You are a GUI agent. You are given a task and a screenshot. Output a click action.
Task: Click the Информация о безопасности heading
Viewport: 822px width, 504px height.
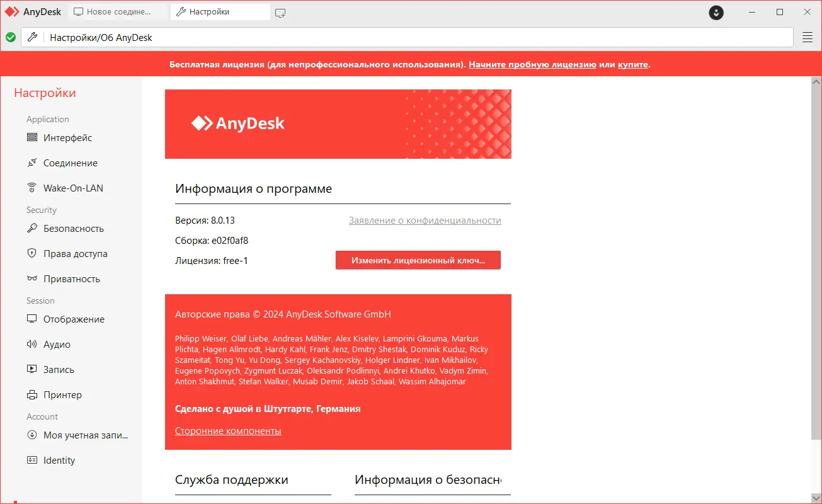click(x=428, y=480)
